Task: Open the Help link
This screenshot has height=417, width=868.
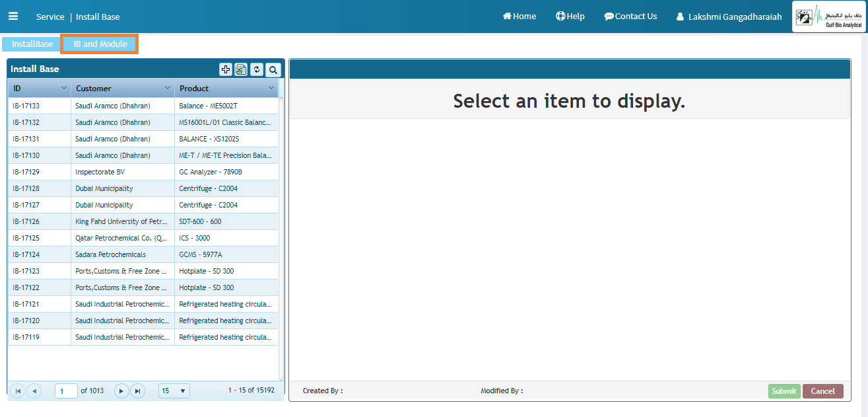Action: pyautogui.click(x=570, y=17)
